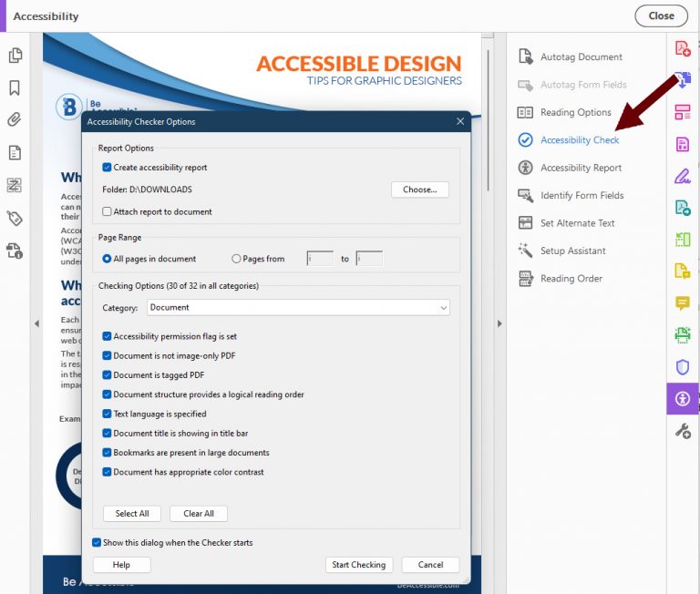Open Bookmarks panel icon
700x594 pixels.
tap(15, 88)
